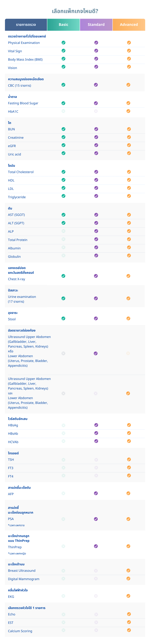Click green check for Chest X-ray Basic
This screenshot has width=150, height=644.
point(63,276)
